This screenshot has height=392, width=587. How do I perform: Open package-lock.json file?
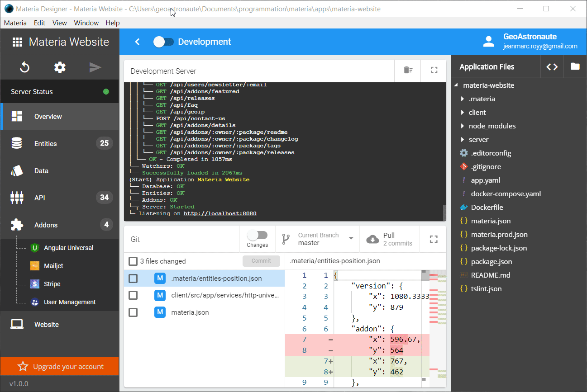click(499, 248)
